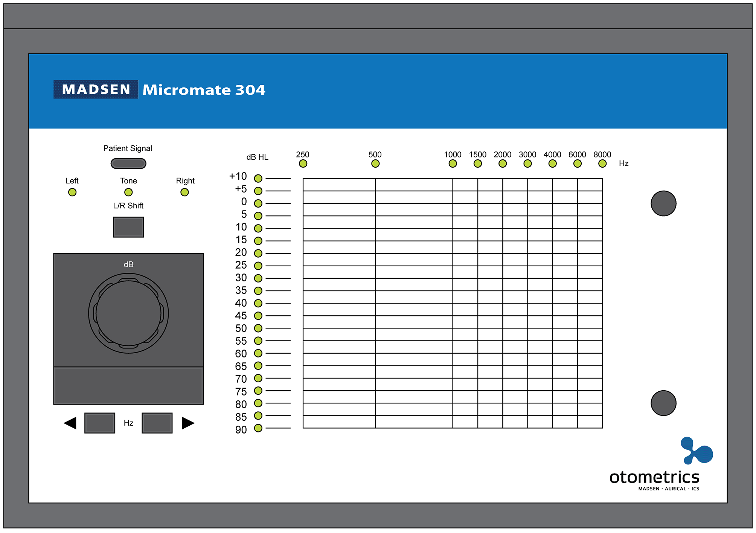Click the lower round gray knob on the right

click(x=663, y=403)
